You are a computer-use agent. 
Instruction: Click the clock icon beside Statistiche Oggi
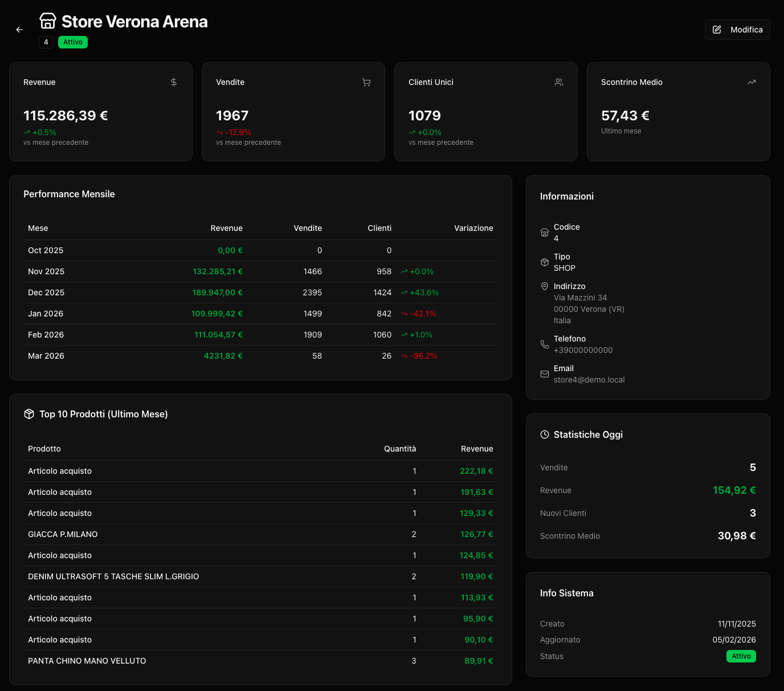point(545,434)
